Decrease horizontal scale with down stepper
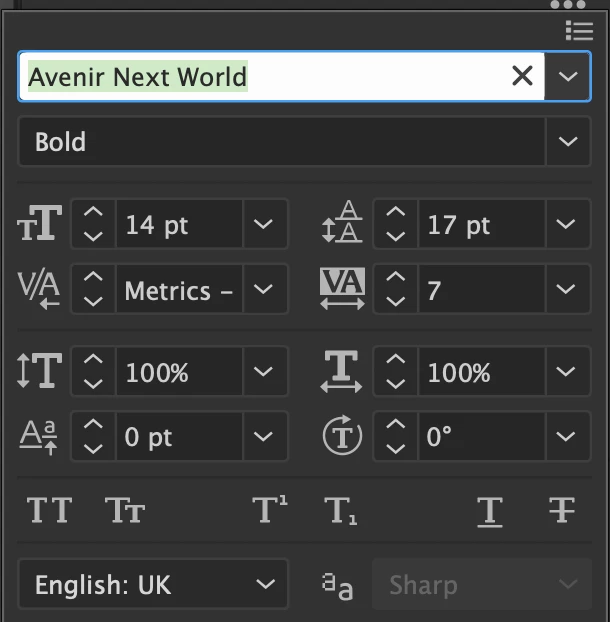Screen dimensions: 610x622 pyautogui.click(x=395, y=384)
